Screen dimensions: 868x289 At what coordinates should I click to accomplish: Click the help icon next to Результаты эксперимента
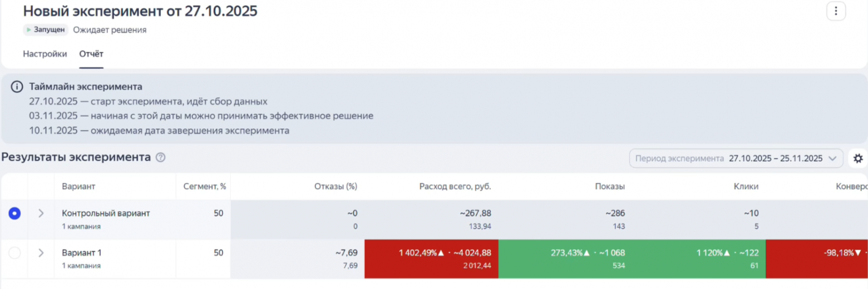pos(161,158)
